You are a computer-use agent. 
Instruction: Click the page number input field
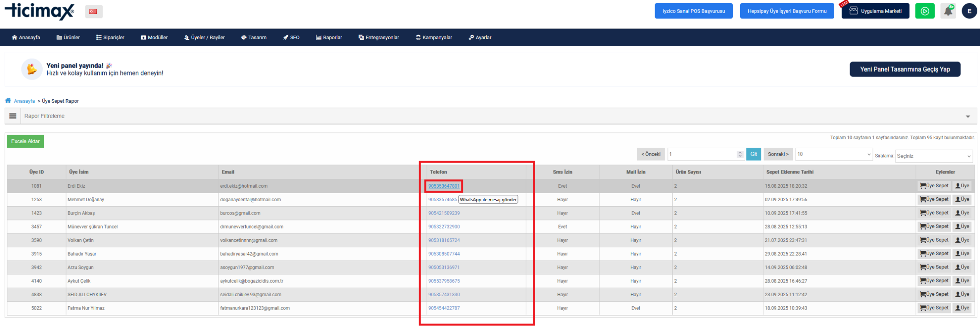701,154
